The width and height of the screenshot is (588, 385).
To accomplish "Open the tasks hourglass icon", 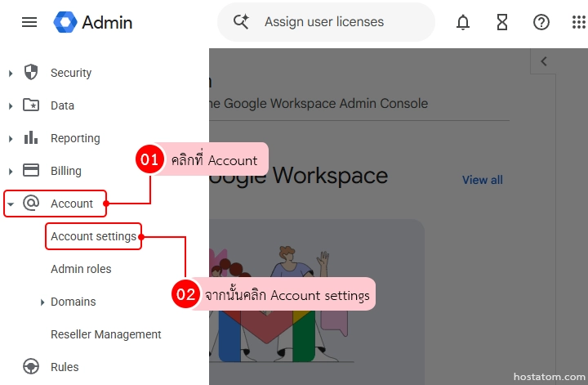I will click(502, 22).
